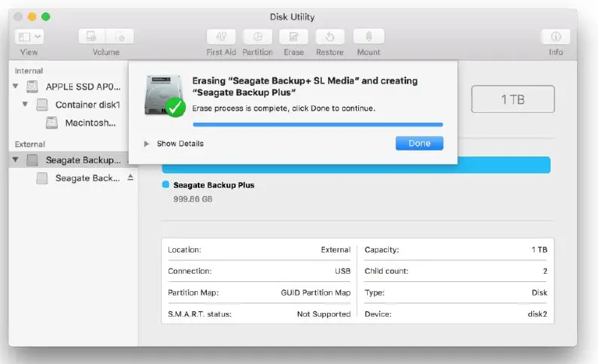Click the Seagate Back... child volume icon

pyautogui.click(x=42, y=178)
